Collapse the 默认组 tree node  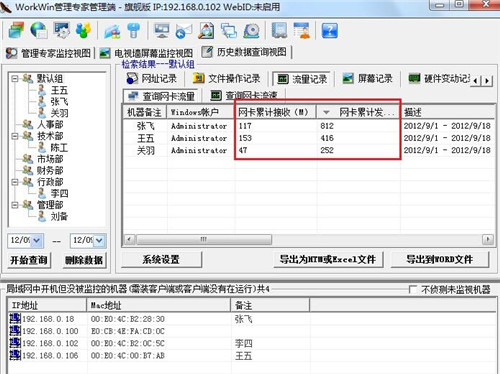14,79
